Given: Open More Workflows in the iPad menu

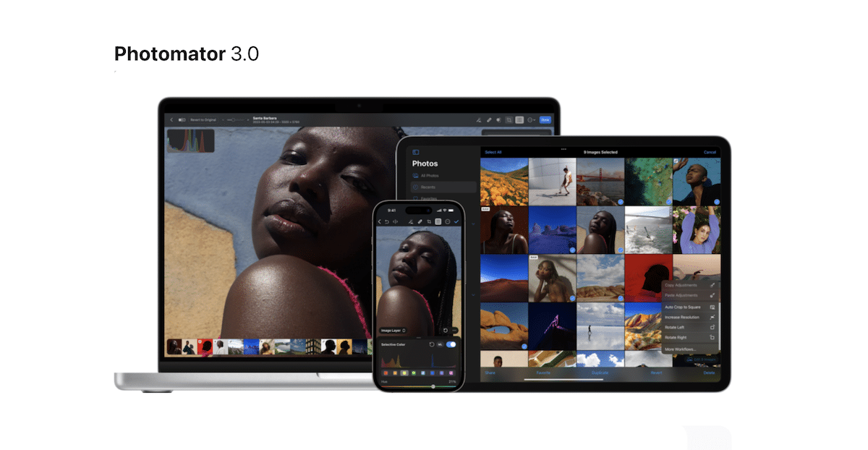Looking at the screenshot, I should pos(690,349).
